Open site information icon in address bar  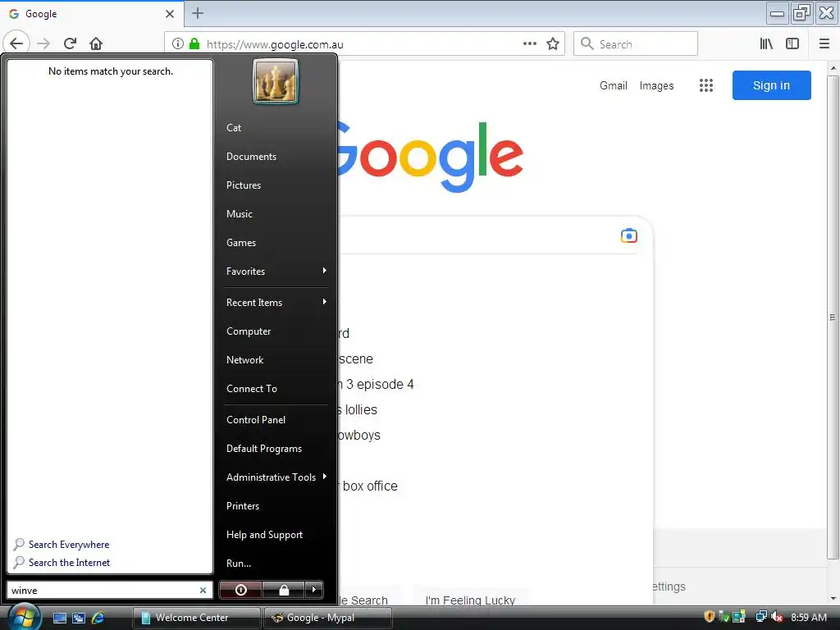click(178, 44)
